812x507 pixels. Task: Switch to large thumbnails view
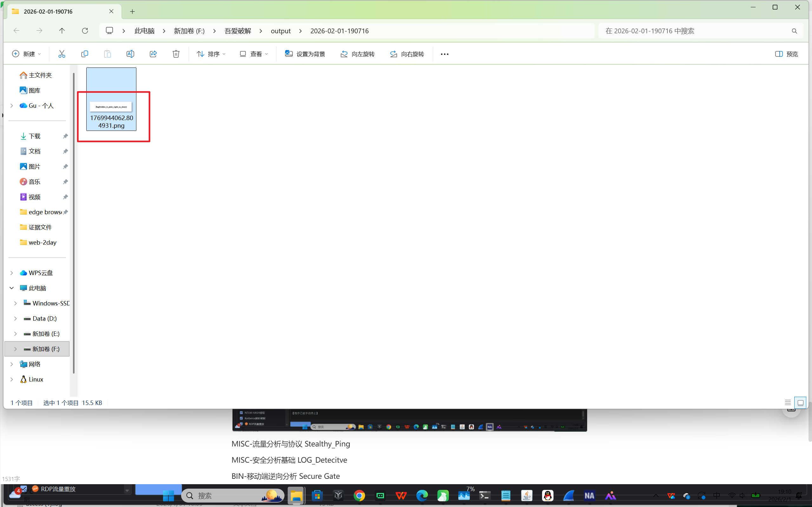point(800,402)
